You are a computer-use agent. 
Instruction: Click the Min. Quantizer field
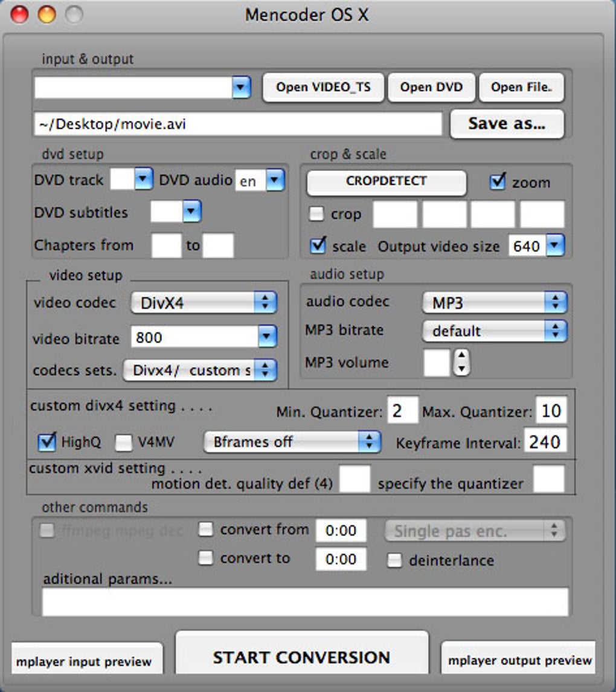(x=403, y=410)
